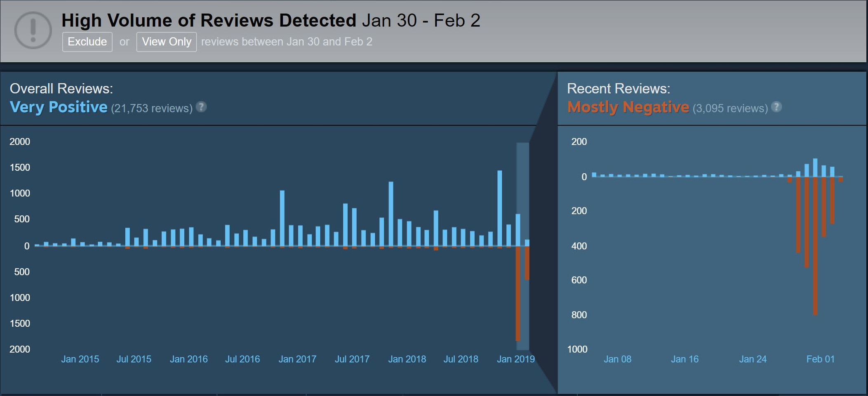Open the help question mark beside Overall Reviews count
The width and height of the screenshot is (868, 396).
[x=201, y=107]
